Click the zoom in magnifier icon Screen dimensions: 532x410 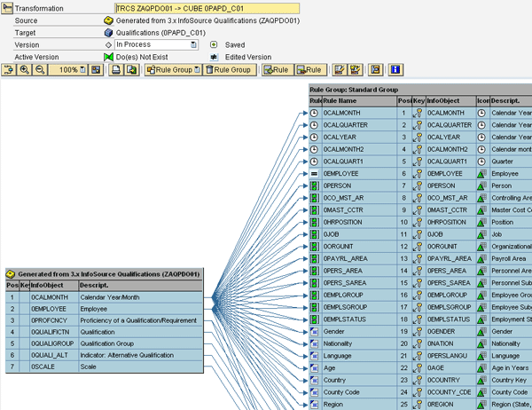click(25, 70)
